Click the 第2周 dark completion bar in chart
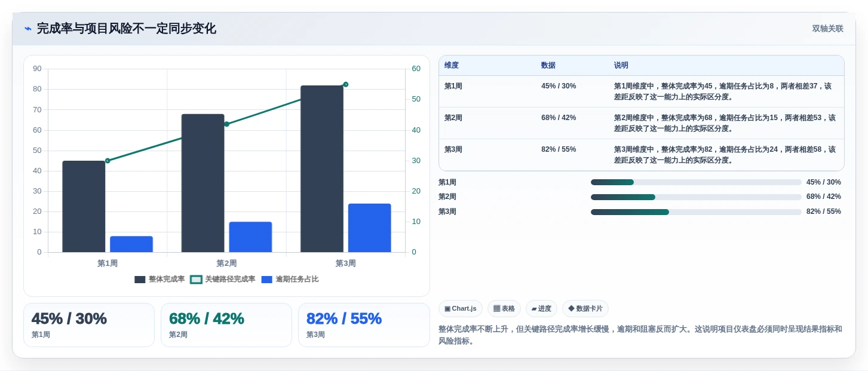Viewport: 868px width, 371px height. click(203, 183)
